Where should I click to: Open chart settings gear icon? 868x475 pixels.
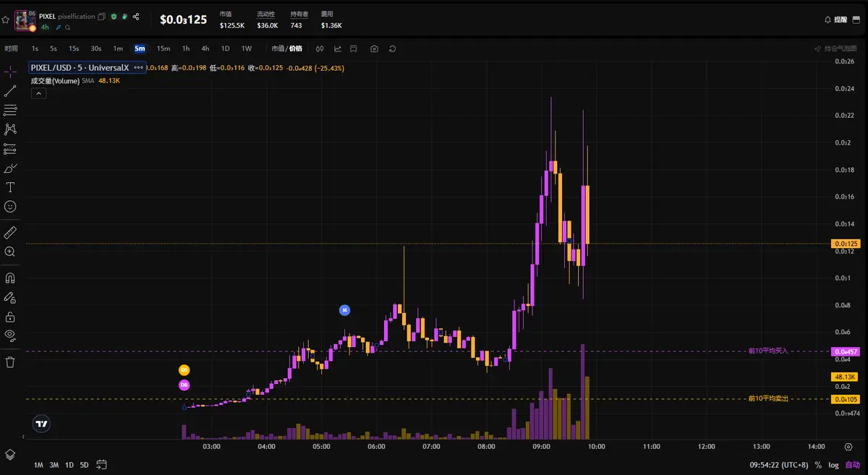pyautogui.click(x=848, y=447)
